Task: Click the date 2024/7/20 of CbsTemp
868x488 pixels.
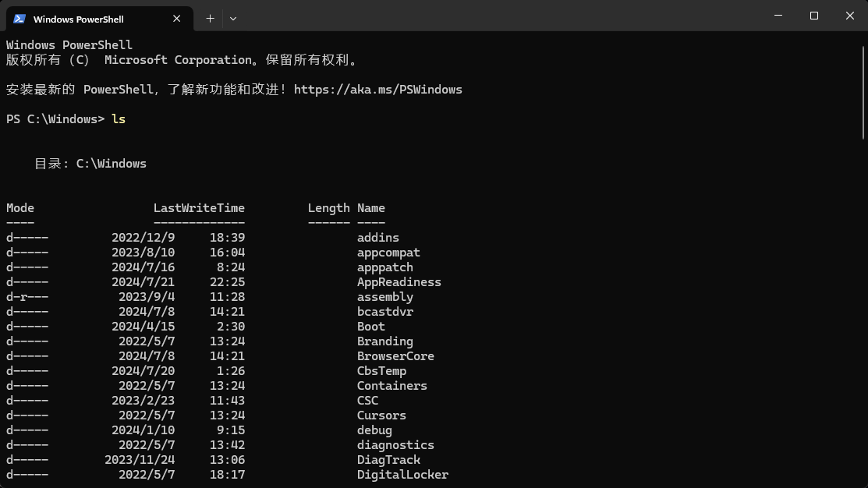Action: (143, 371)
